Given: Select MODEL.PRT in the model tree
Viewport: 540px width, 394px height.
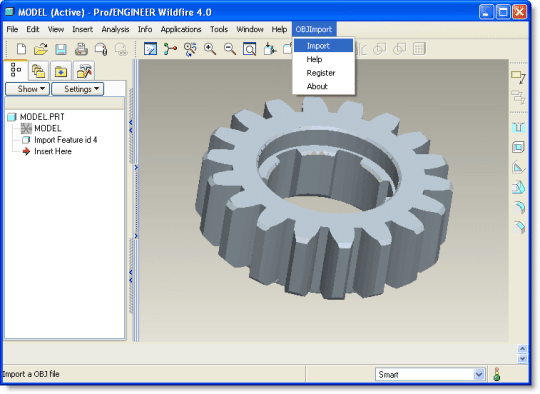Looking at the screenshot, I should (x=36, y=117).
